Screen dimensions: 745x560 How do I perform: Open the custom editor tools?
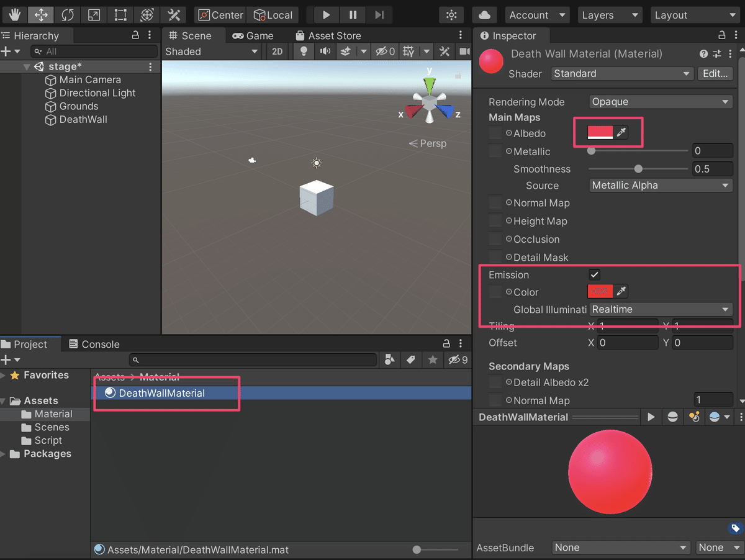(x=174, y=15)
